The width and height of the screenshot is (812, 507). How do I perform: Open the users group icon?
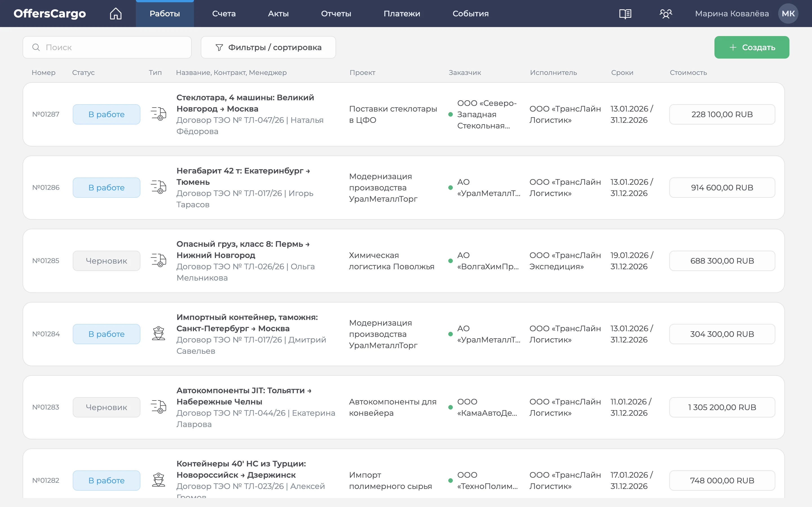click(666, 14)
